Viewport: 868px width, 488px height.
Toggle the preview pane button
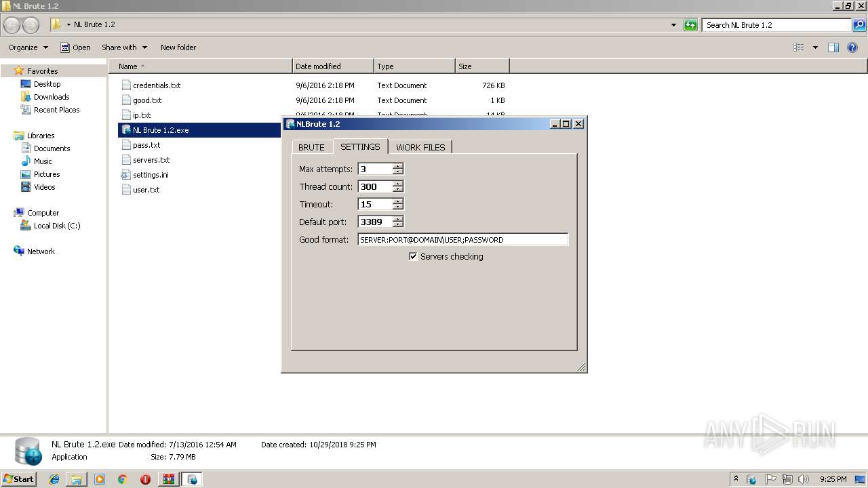833,47
